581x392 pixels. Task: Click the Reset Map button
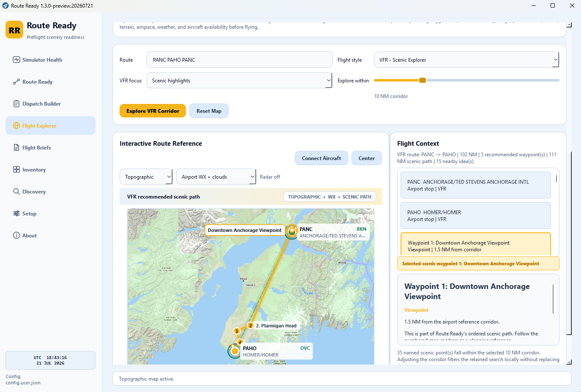click(x=209, y=111)
